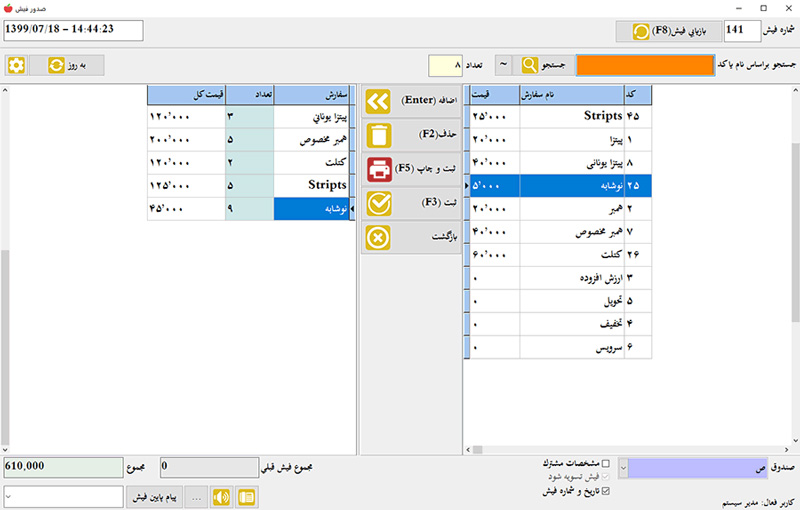Screen dimensions: 800x510
Task: Click the receipt retrieval (F8) button
Action: point(668,31)
